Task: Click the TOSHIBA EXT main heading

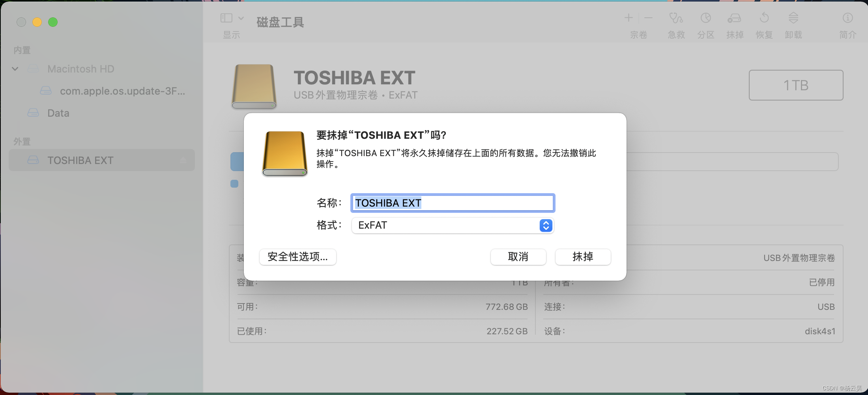Action: coord(354,78)
